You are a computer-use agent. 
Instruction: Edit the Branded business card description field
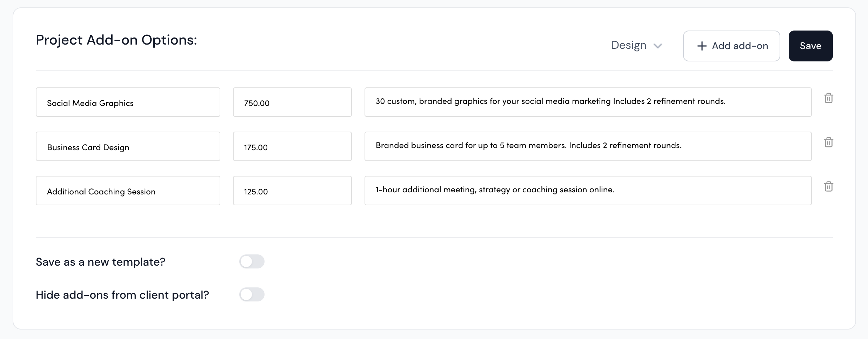coord(588,146)
